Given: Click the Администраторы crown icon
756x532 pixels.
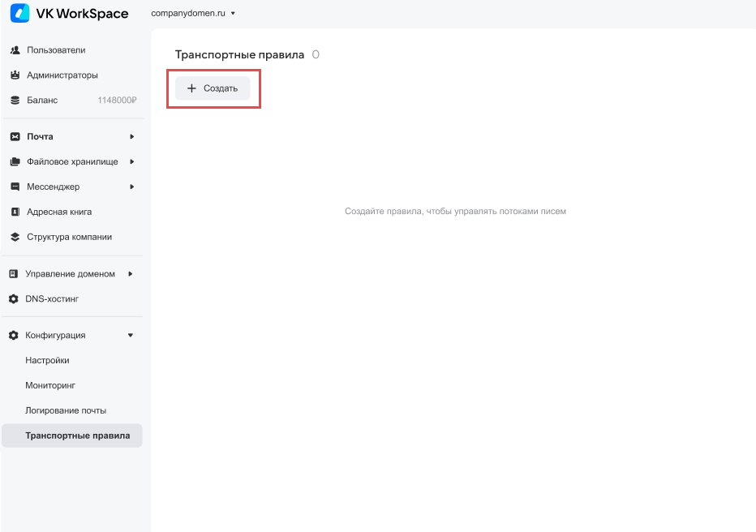Looking at the screenshot, I should click(15, 75).
